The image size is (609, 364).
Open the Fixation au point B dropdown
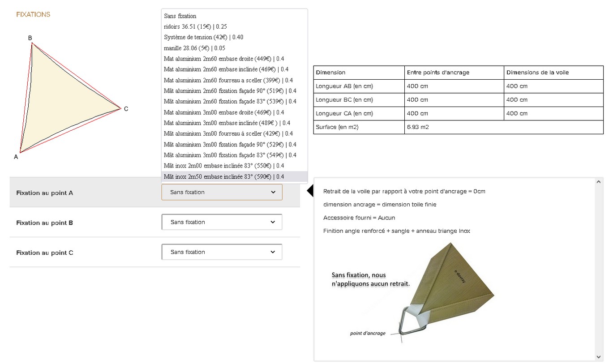[x=222, y=222]
